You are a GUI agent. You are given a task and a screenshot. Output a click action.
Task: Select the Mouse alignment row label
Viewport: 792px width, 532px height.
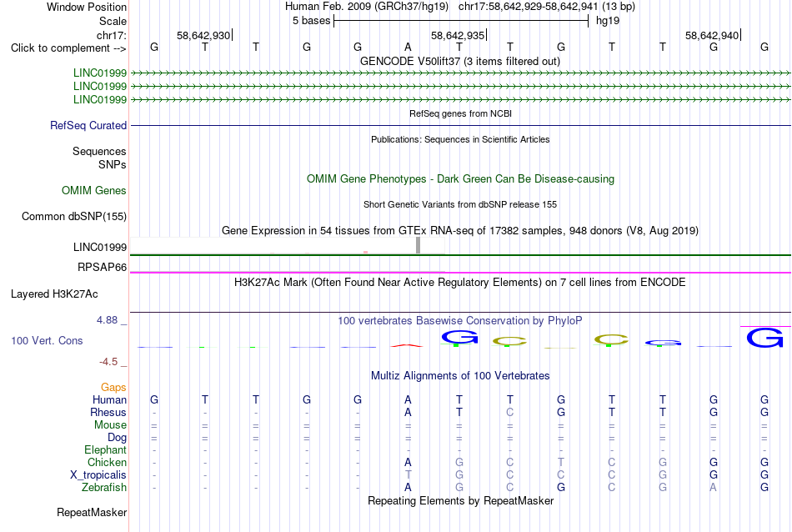(x=110, y=425)
